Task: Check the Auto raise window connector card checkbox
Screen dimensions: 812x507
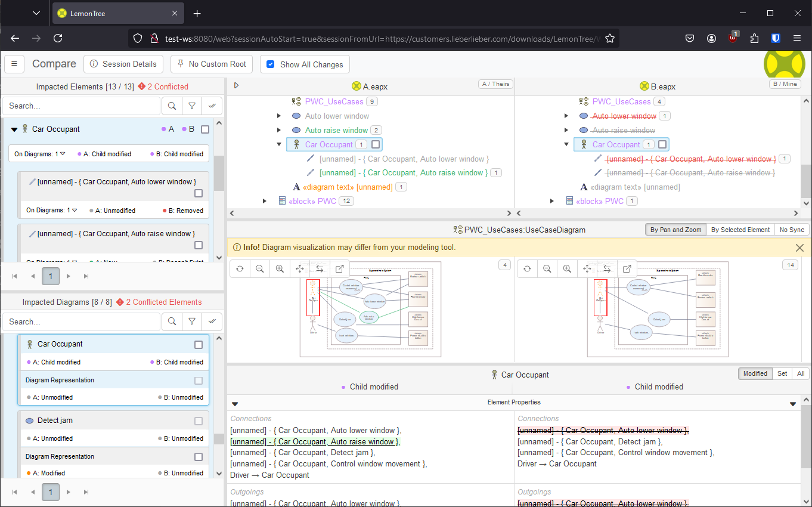Action: coord(199,245)
